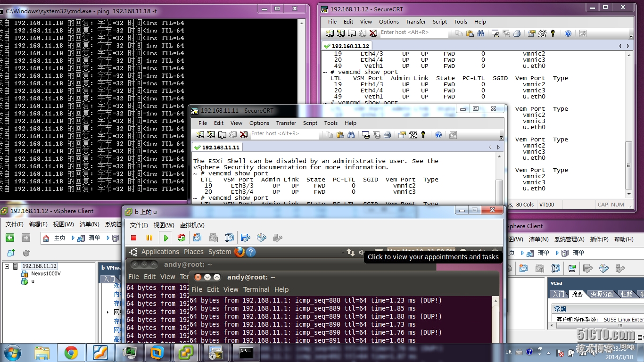Open 清单(N) menu in left vSphere Client
Screen dimensions: 644x362
tap(89, 224)
